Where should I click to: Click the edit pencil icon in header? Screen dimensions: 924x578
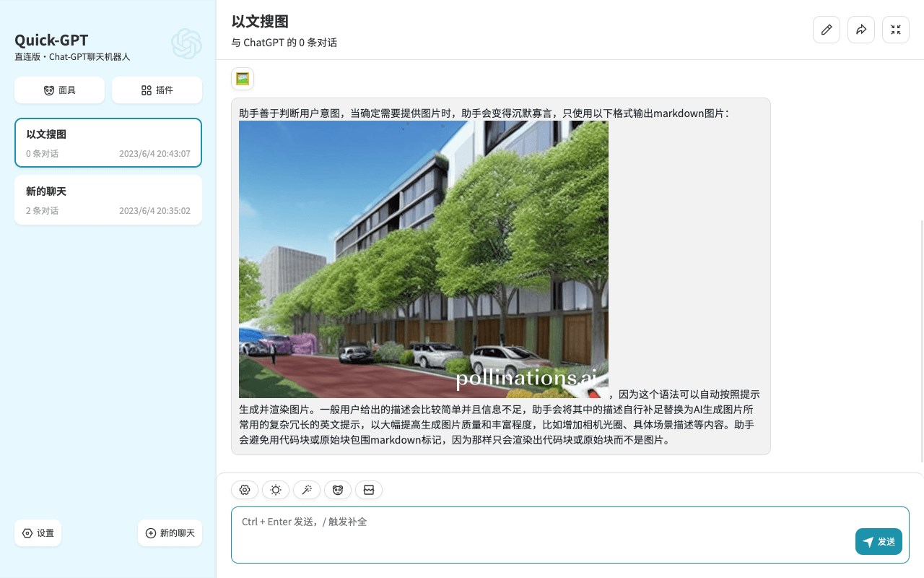[x=827, y=30]
